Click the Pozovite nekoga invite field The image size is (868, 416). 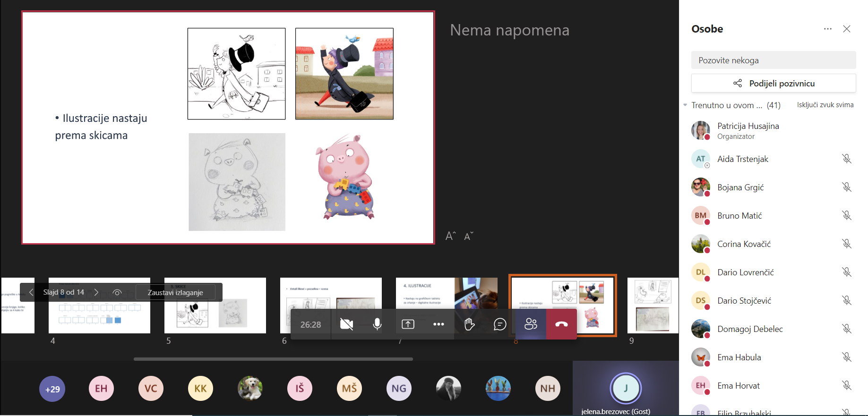tap(773, 60)
